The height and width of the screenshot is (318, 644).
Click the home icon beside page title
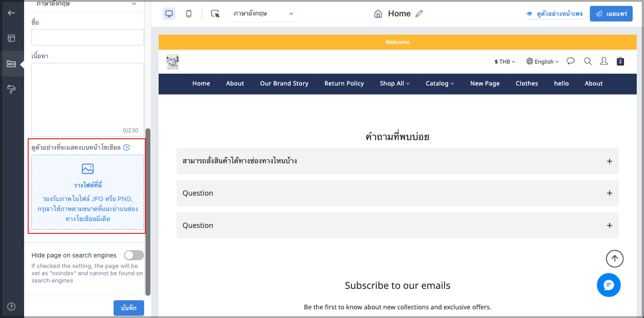(x=378, y=14)
